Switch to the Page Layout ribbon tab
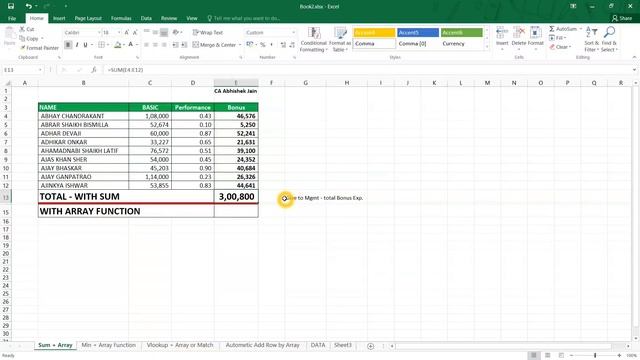The height and width of the screenshot is (360, 640). [88, 18]
